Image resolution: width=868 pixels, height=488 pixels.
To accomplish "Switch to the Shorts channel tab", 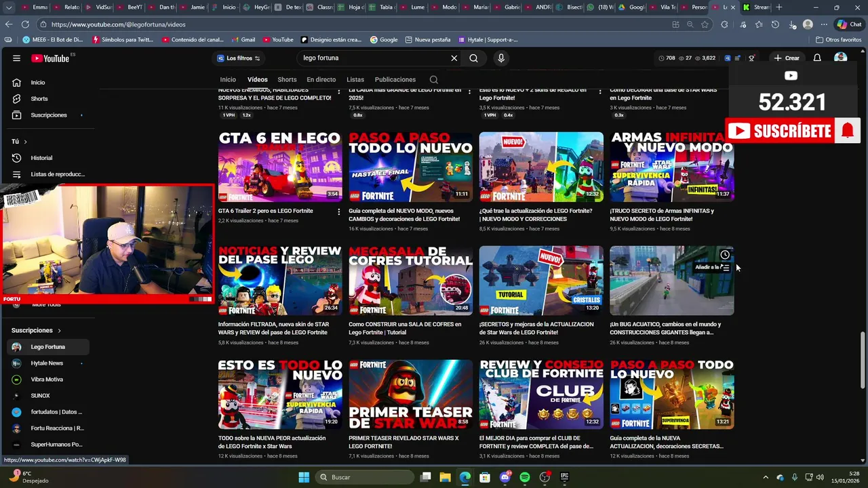I will coord(287,80).
